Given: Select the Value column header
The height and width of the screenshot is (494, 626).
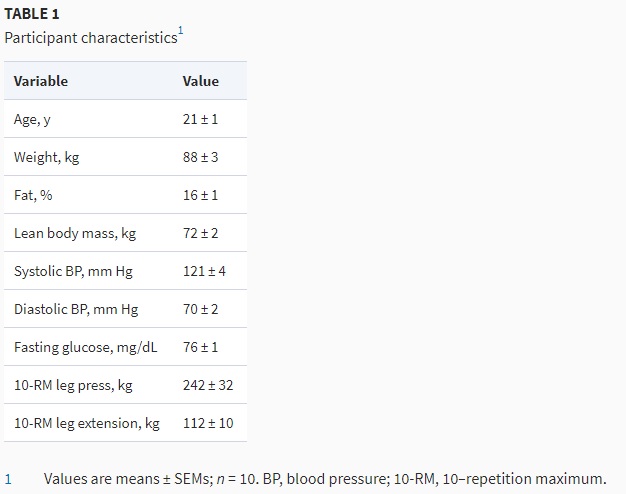Looking at the screenshot, I should point(200,81).
